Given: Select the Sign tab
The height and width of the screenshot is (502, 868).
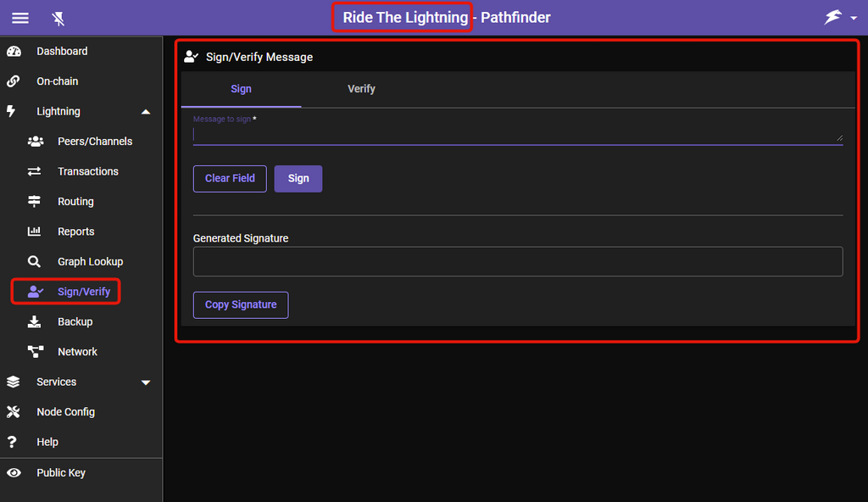Looking at the screenshot, I should [242, 89].
